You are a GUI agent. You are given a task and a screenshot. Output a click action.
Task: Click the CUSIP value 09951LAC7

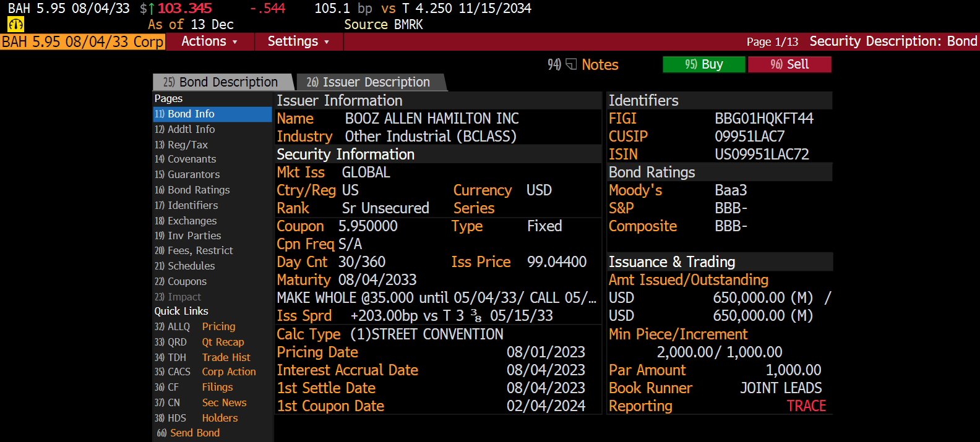(750, 137)
